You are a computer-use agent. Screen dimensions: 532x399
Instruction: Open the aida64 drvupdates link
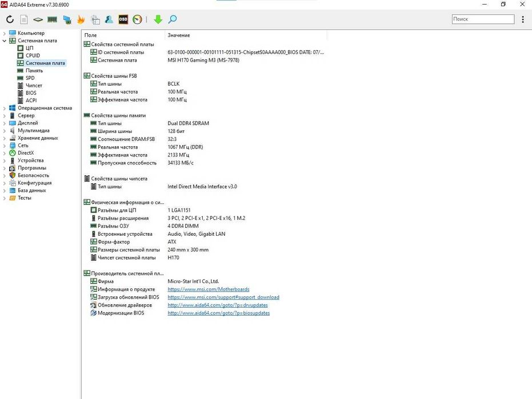(x=218, y=305)
